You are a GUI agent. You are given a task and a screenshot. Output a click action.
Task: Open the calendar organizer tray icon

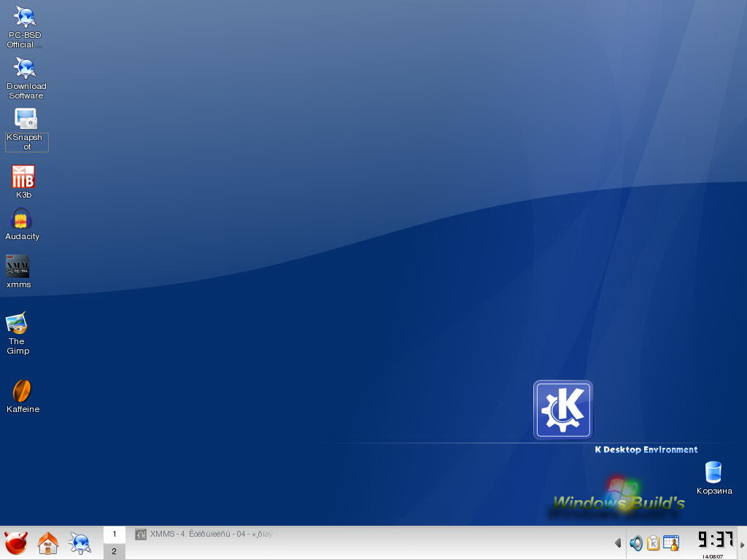coord(671,542)
